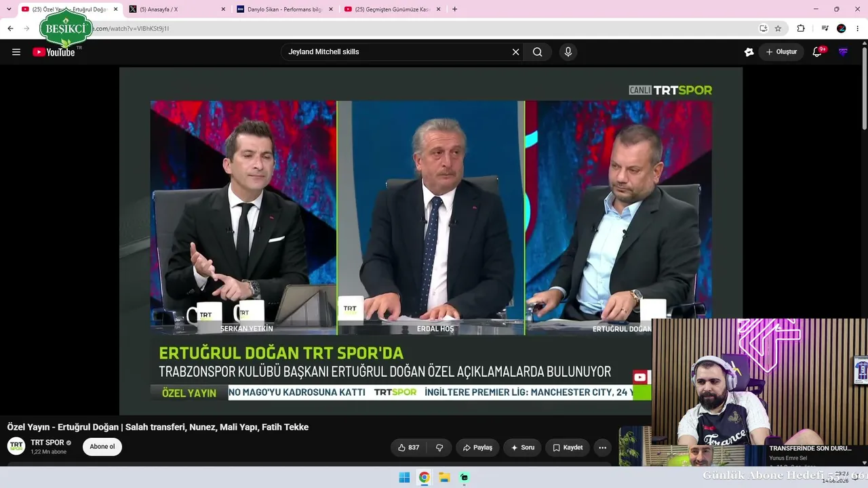This screenshot has width=868, height=488.
Task: Open the YouTube account avatar menu
Action: pyautogui.click(x=843, y=52)
